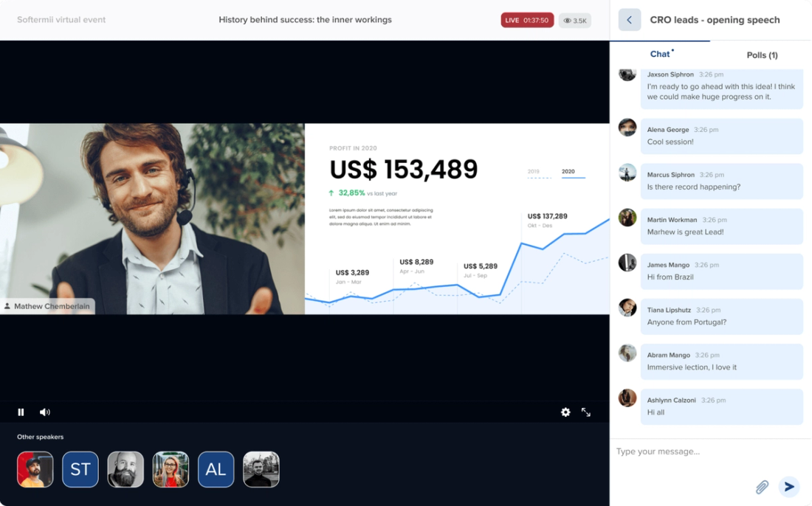Select the ST speaker avatar

click(x=80, y=469)
